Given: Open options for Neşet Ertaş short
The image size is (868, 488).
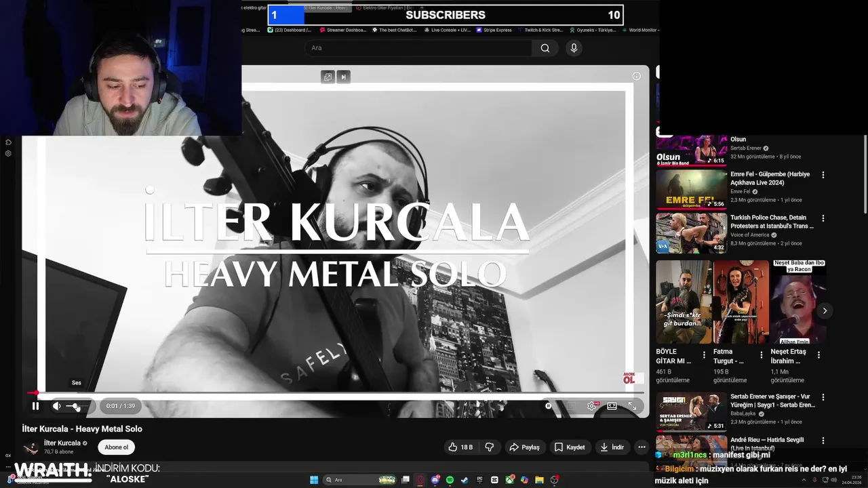Looking at the screenshot, I should click(x=818, y=354).
